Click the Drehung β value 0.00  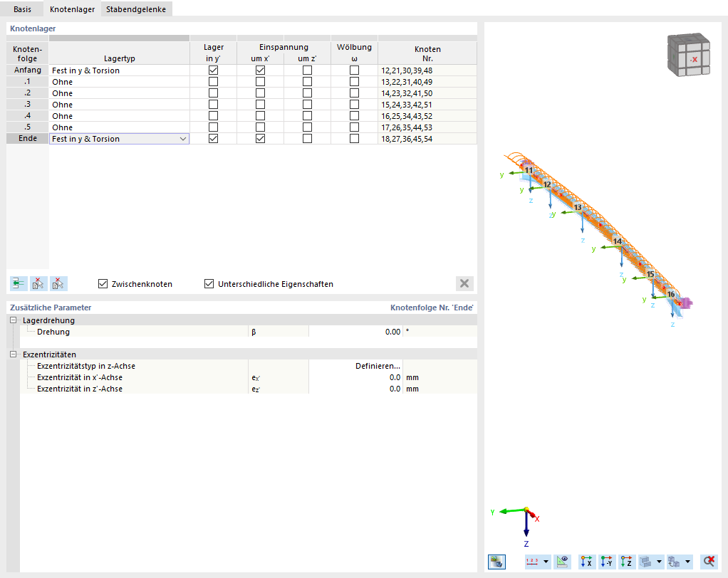pos(355,332)
